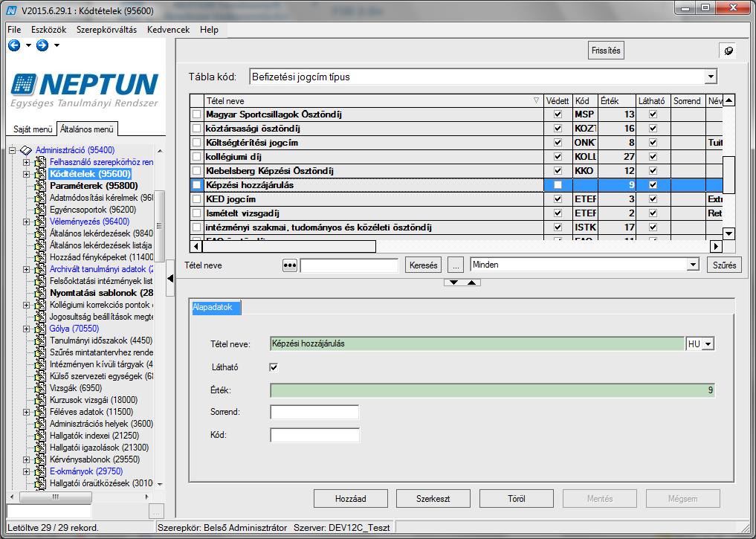Click the icon beside Hallgatói igazolások (21300)

40,448
